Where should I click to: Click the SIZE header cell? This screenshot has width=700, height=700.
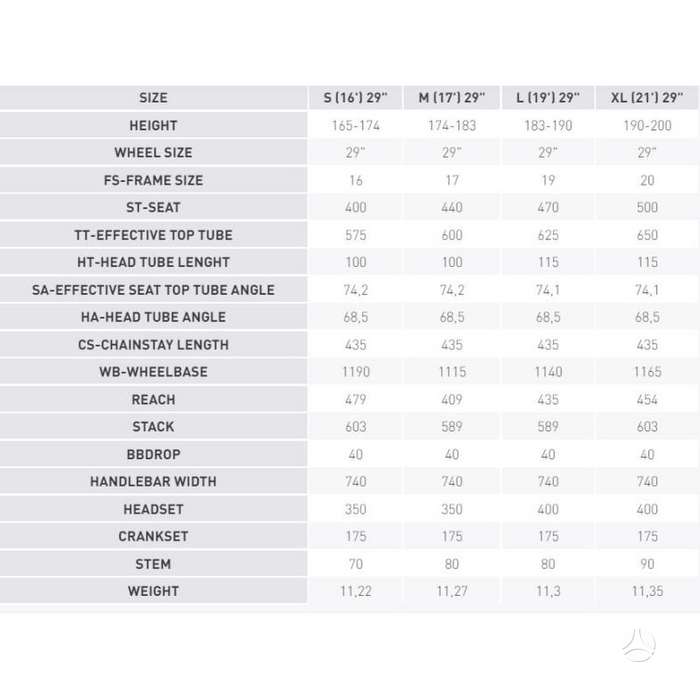153,98
